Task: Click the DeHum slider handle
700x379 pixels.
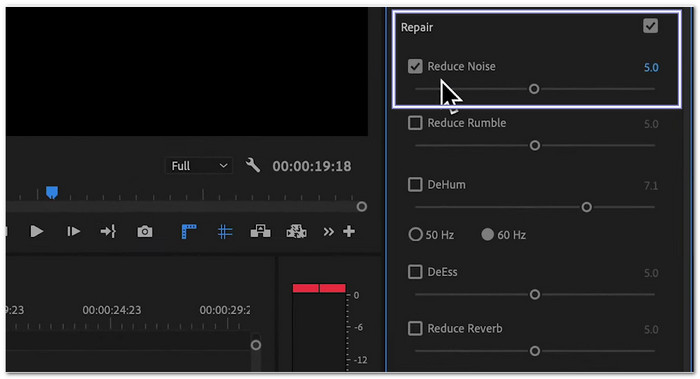Action: click(587, 207)
